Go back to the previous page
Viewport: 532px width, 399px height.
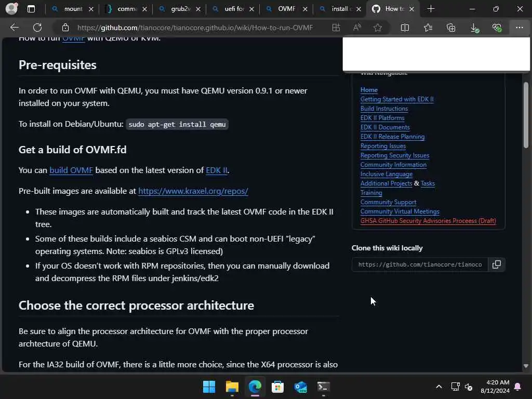point(14,28)
